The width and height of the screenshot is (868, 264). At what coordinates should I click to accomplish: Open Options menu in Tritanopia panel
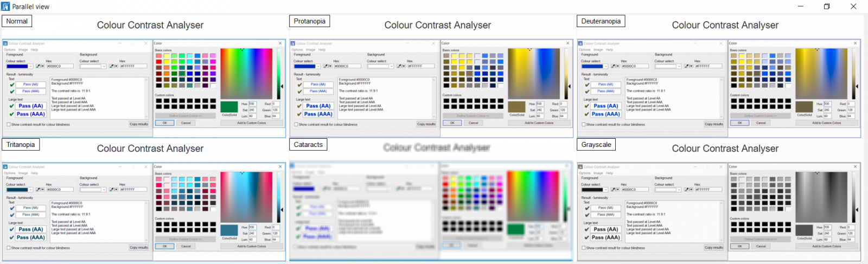[10, 173]
